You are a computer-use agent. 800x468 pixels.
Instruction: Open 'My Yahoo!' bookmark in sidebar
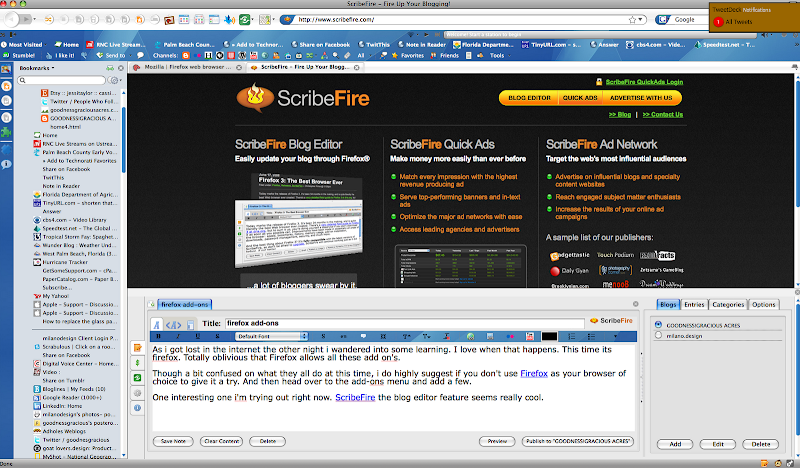pyautogui.click(x=55, y=296)
